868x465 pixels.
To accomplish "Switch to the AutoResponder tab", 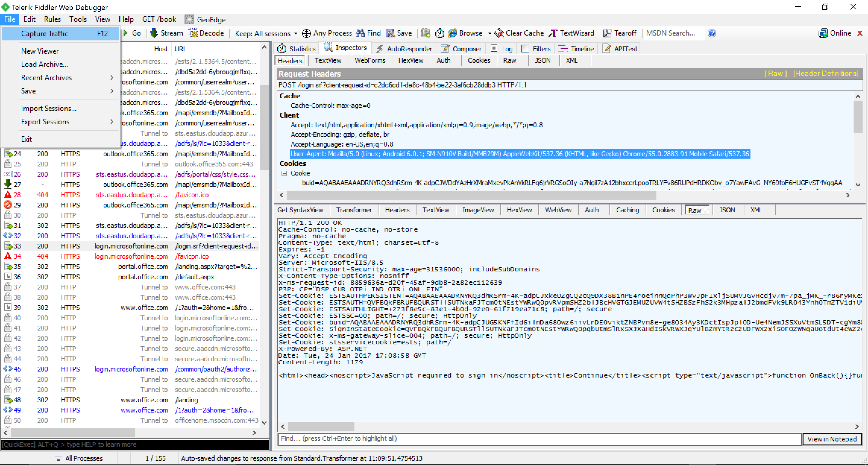I will [404, 49].
